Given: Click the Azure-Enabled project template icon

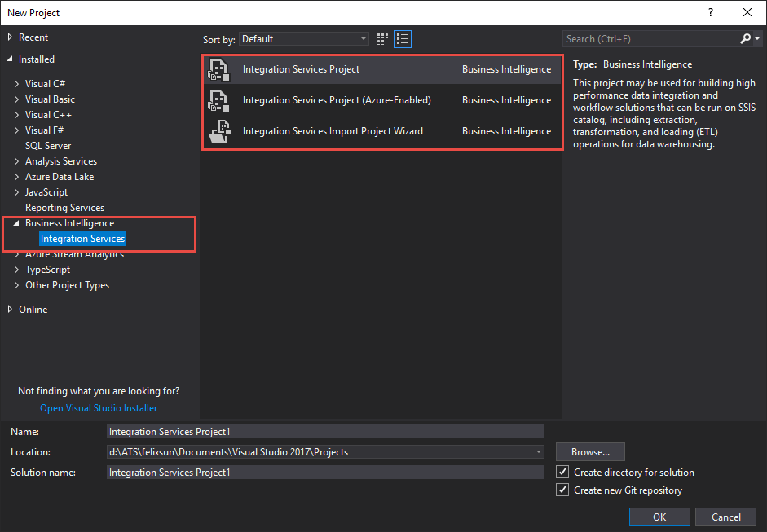Looking at the screenshot, I should coord(218,100).
